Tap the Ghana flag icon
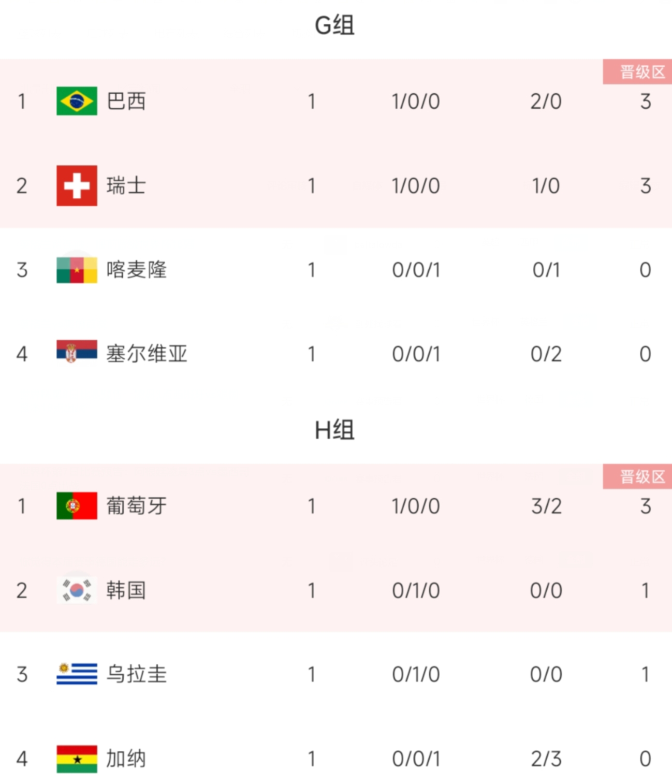This screenshot has width=672, height=784. [77, 759]
